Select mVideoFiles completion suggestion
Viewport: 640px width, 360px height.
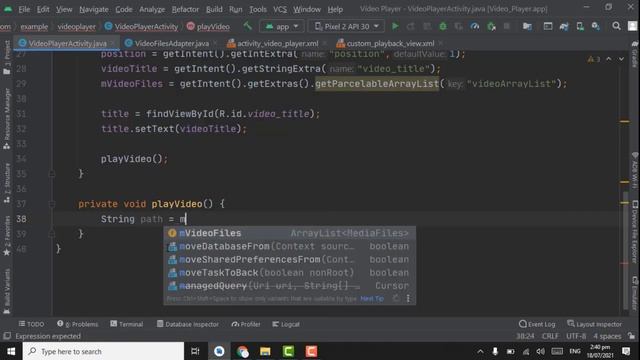point(290,233)
